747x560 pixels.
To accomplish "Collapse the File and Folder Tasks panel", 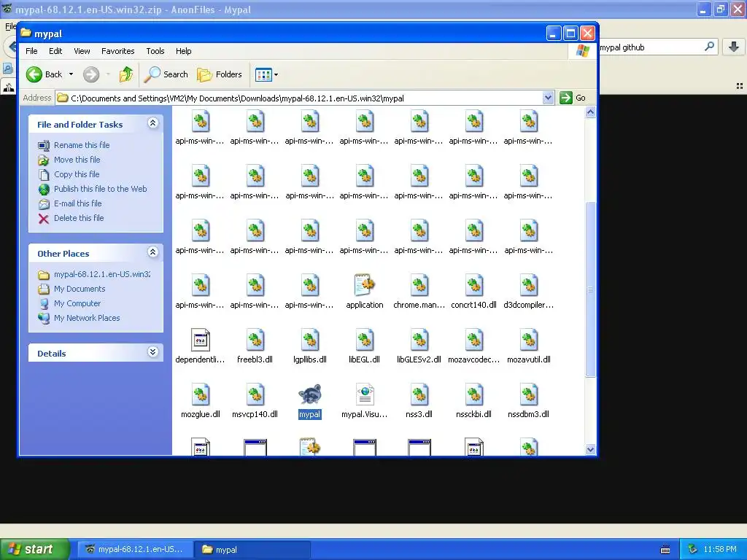I will [152, 123].
